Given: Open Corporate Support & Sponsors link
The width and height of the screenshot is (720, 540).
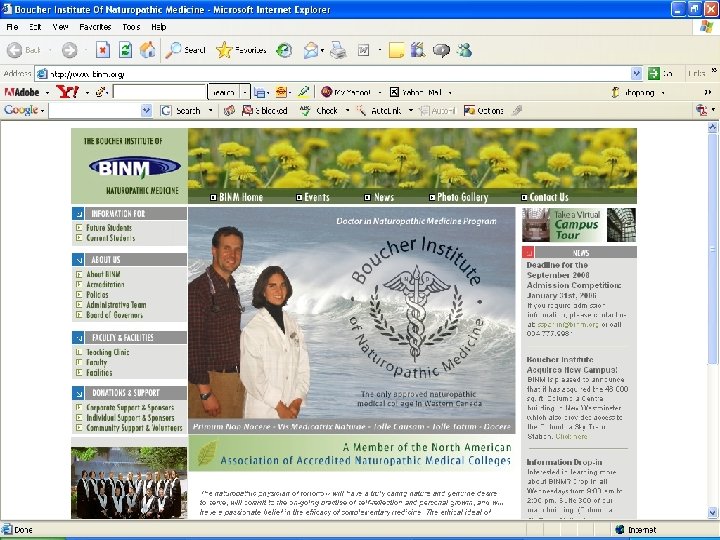Looking at the screenshot, I should [x=130, y=407].
